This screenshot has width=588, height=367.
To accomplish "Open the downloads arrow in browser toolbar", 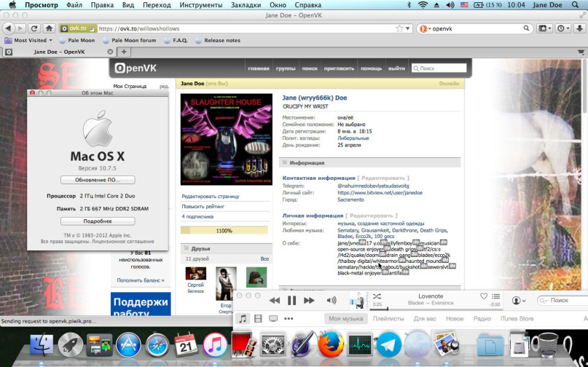I will 579,28.
